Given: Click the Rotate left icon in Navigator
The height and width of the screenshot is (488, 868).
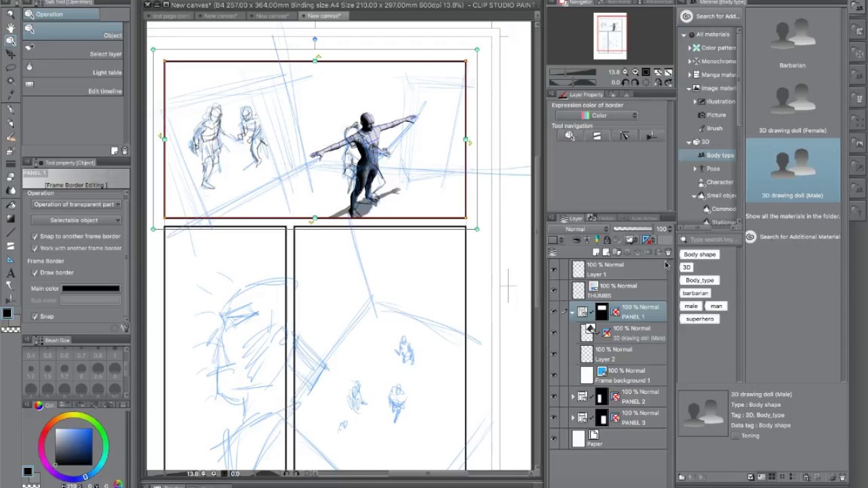Looking at the screenshot, I should tap(625, 82).
